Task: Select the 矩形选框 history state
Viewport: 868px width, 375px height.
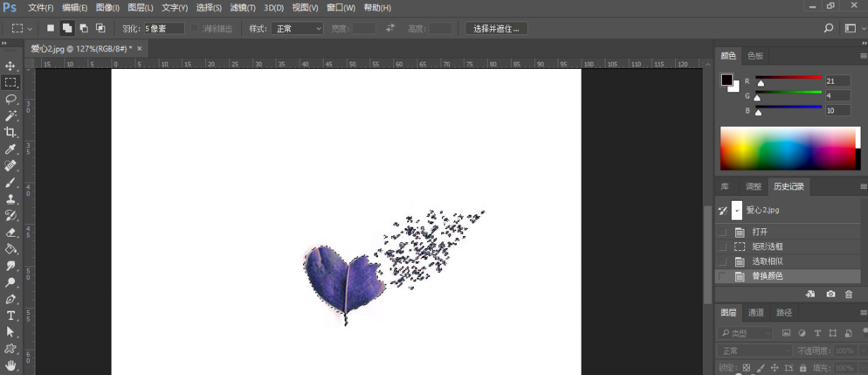Action: pyautogui.click(x=768, y=247)
